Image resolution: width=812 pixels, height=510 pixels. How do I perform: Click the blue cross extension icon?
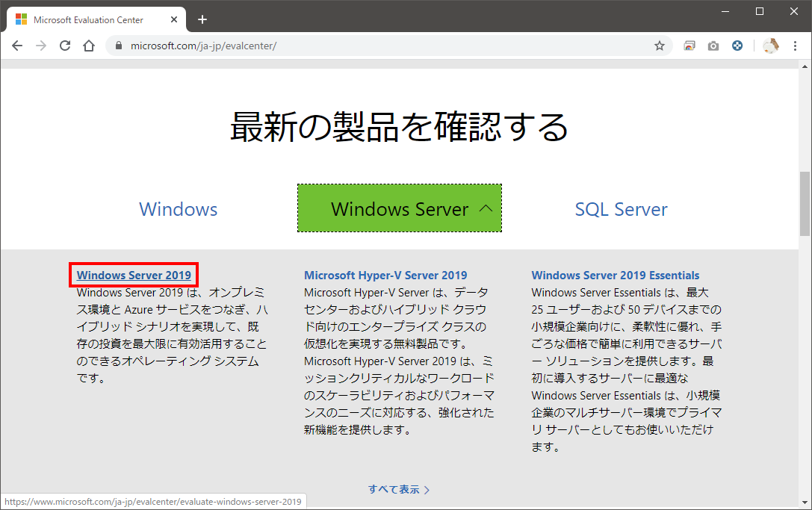737,46
